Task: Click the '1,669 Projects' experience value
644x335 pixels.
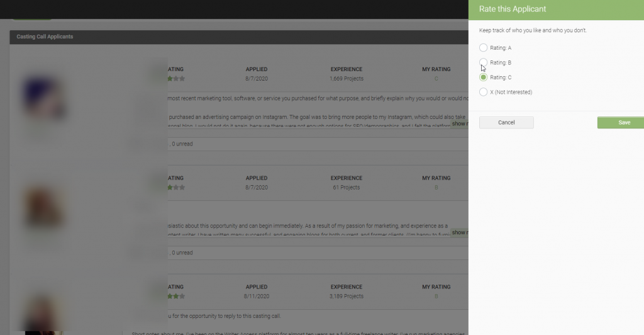Action: [347, 79]
